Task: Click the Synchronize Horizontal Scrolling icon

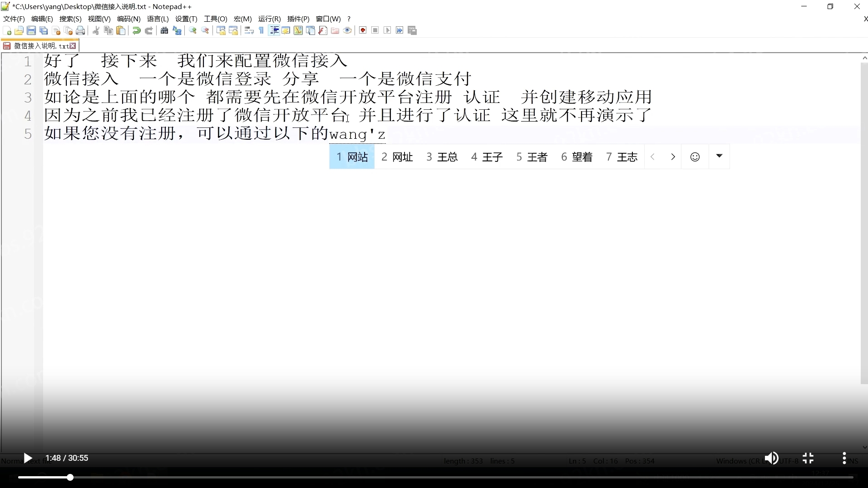Action: [233, 30]
